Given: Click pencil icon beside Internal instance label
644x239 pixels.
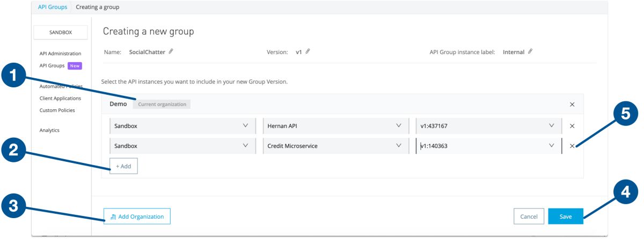Looking at the screenshot, I should (530, 52).
